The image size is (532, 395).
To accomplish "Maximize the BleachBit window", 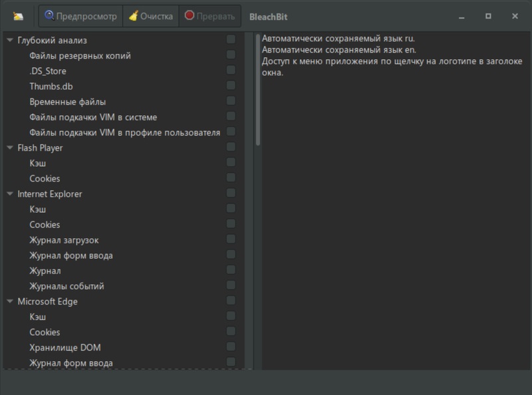I will [x=488, y=16].
